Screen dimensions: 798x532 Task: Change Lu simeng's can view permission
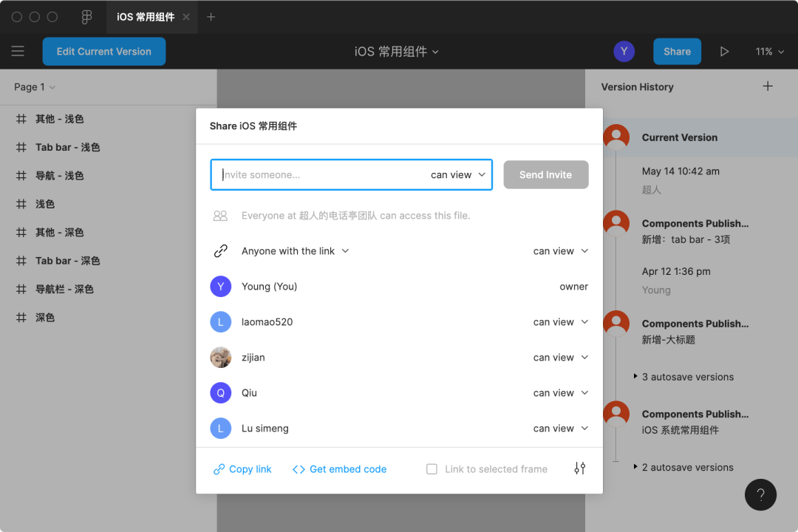(561, 428)
